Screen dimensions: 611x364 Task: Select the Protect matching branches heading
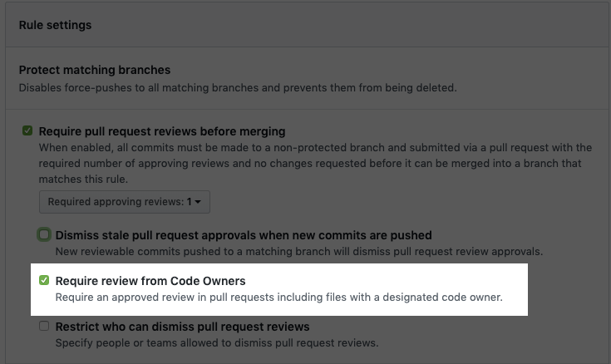point(95,70)
